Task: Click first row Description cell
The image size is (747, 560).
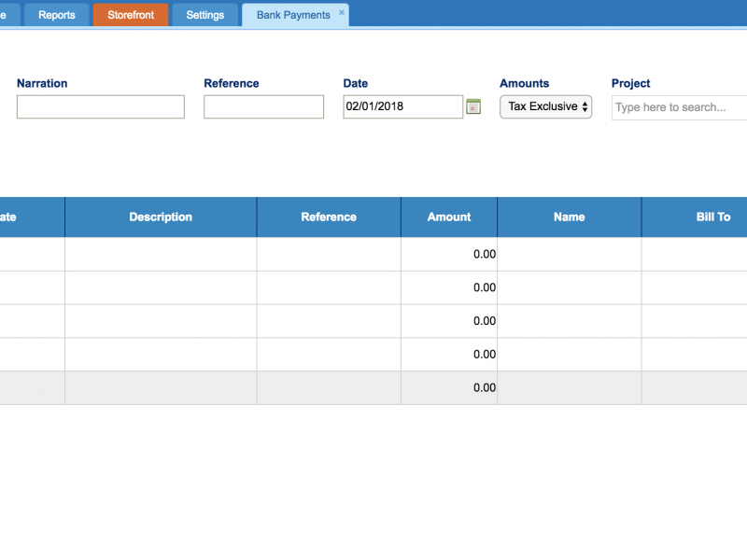Action: pos(161,254)
